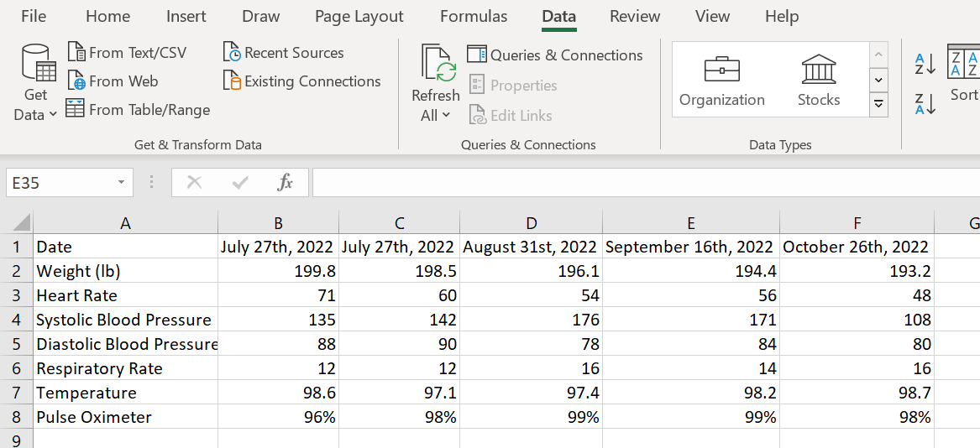Click inside the formula bar
This screenshot has width=980, height=448.
[x=646, y=182]
